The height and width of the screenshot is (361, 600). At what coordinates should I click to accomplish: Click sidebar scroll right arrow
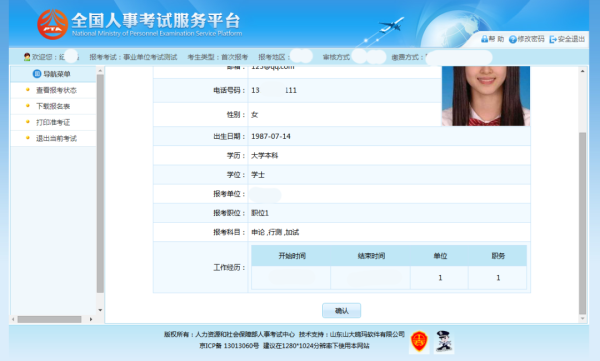tap(91, 319)
